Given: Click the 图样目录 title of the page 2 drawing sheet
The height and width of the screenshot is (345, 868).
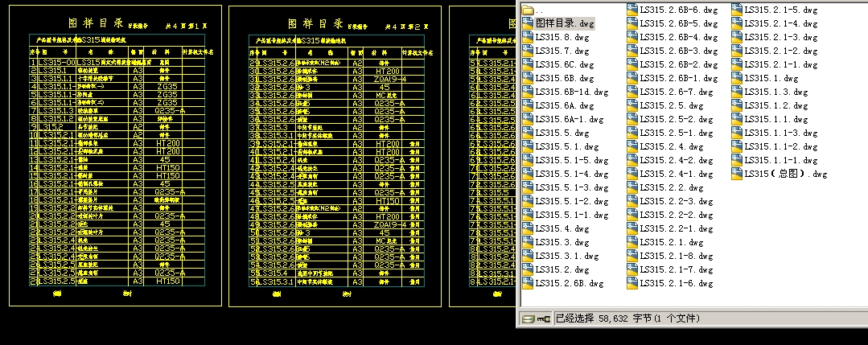Looking at the screenshot, I should (x=315, y=23).
